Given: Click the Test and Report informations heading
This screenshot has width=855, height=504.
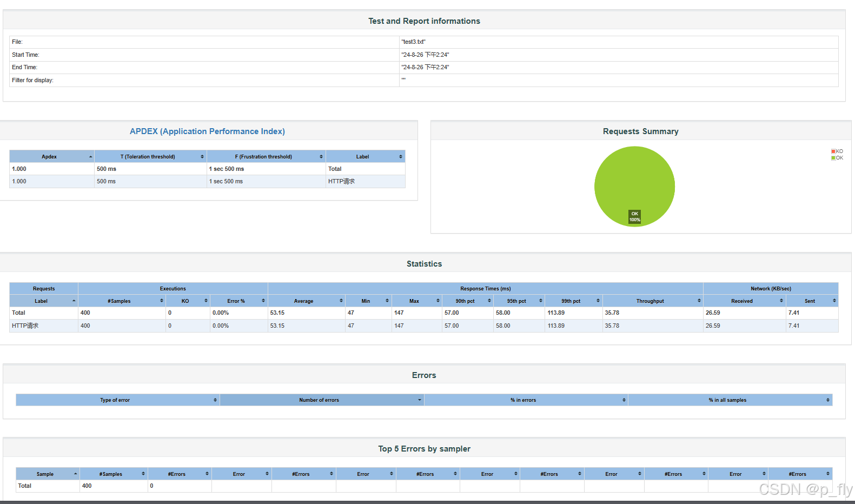Looking at the screenshot, I should pyautogui.click(x=425, y=21).
